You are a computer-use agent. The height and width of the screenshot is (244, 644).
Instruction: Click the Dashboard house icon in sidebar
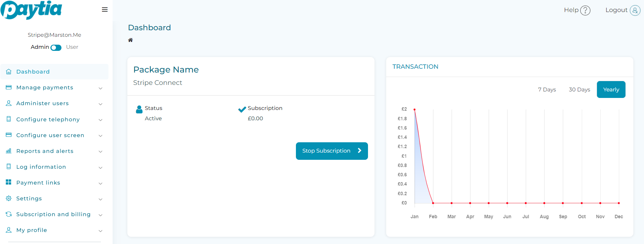[x=9, y=71]
